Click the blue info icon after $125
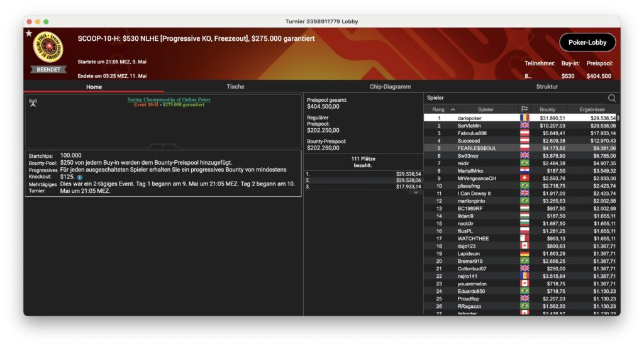 pyautogui.click(x=79, y=177)
